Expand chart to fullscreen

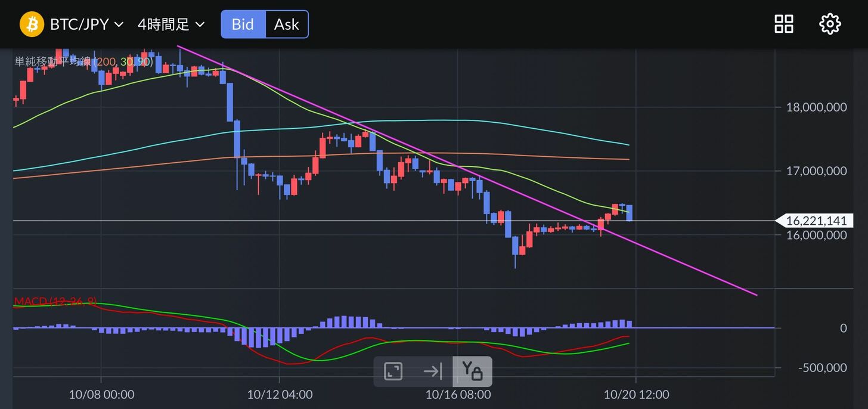tap(393, 371)
